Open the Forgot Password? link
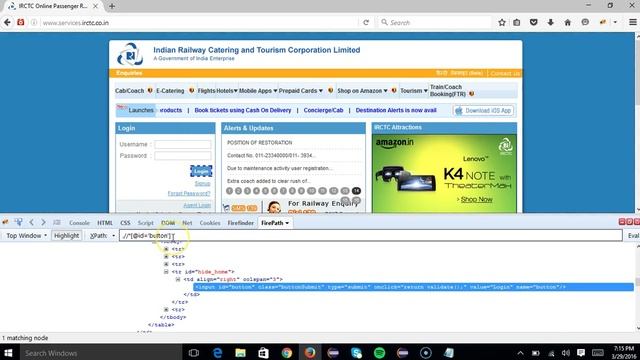This screenshot has width=640, height=360. 189,193
